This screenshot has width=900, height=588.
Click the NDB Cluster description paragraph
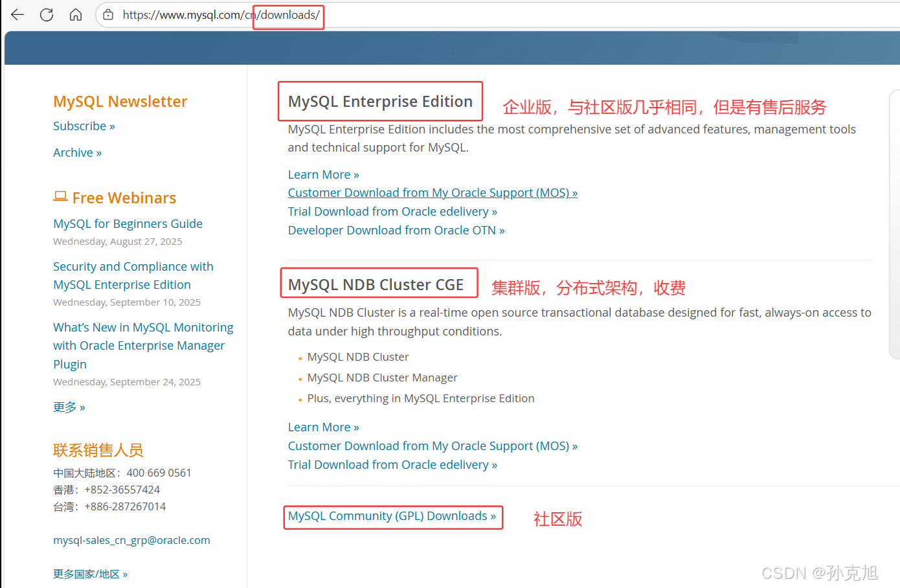coord(579,322)
